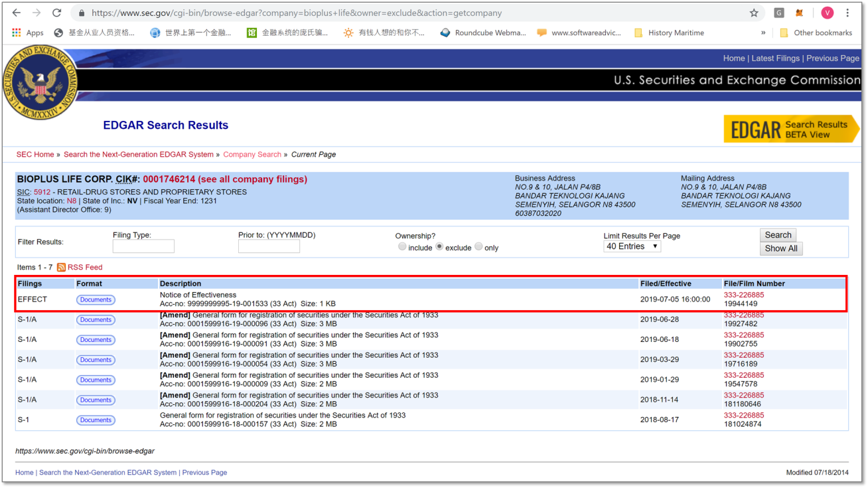Show hidden bookmarks via chevron

click(x=763, y=33)
